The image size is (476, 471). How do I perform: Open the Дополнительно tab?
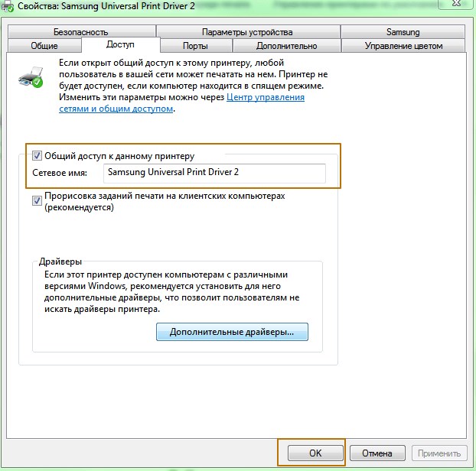click(286, 46)
